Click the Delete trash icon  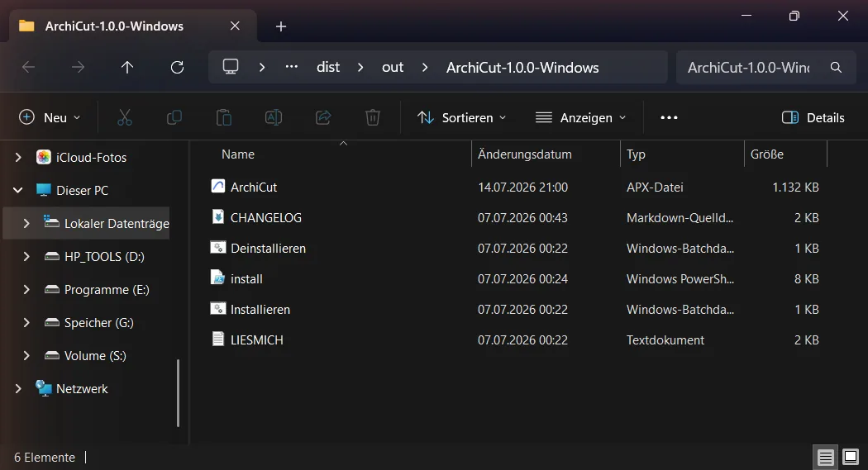pyautogui.click(x=373, y=117)
